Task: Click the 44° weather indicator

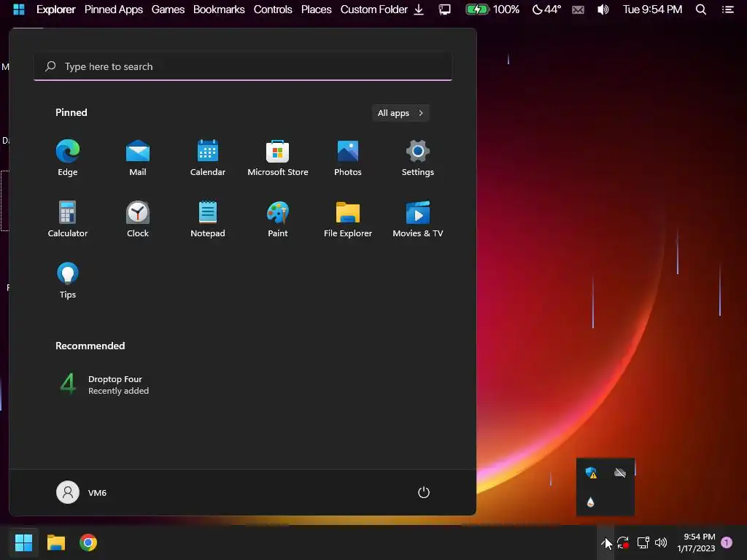Action: (x=546, y=9)
